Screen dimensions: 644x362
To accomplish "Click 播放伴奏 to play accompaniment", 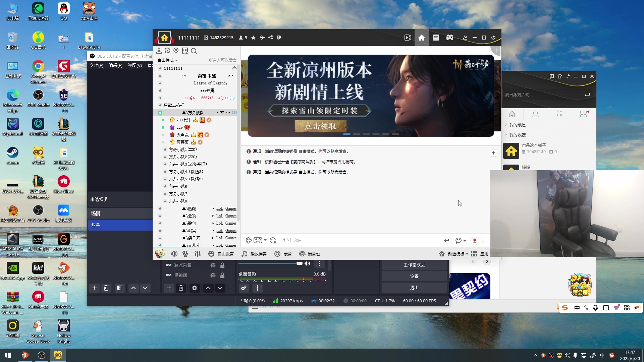I will point(254,254).
